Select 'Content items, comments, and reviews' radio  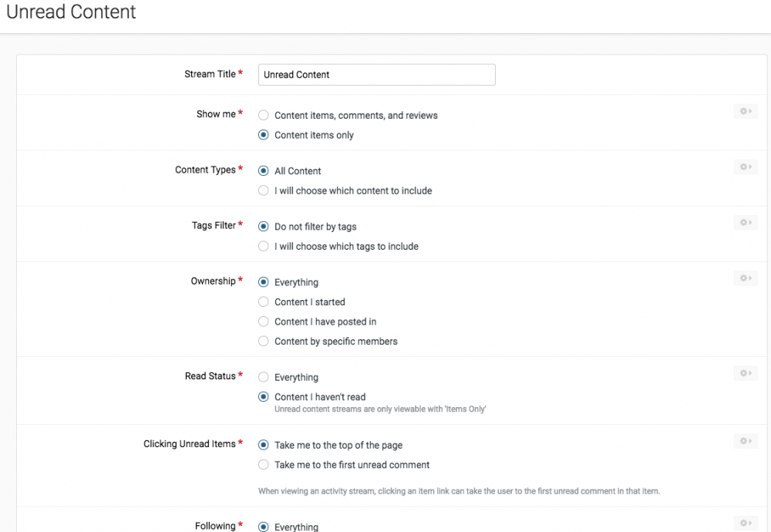click(x=264, y=115)
